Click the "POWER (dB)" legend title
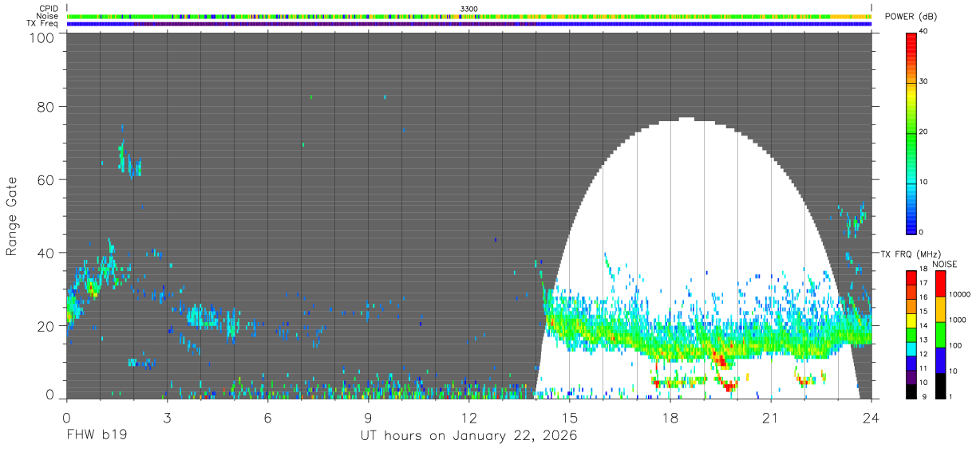 click(911, 17)
